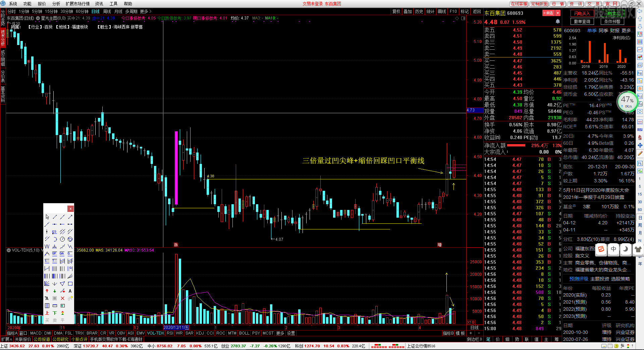The width and height of the screenshot is (644, 350).
Task: Click the Sogou S input method icon
Action: [x=601, y=249]
